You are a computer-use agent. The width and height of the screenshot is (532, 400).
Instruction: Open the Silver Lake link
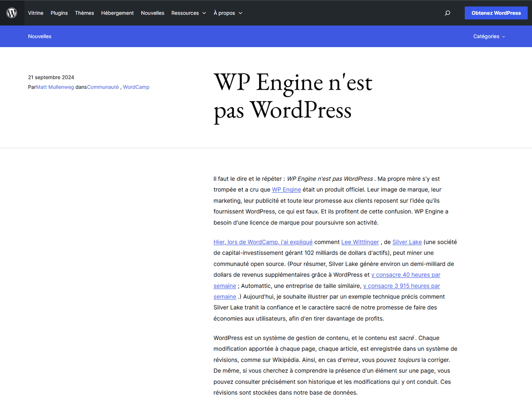tap(407, 242)
